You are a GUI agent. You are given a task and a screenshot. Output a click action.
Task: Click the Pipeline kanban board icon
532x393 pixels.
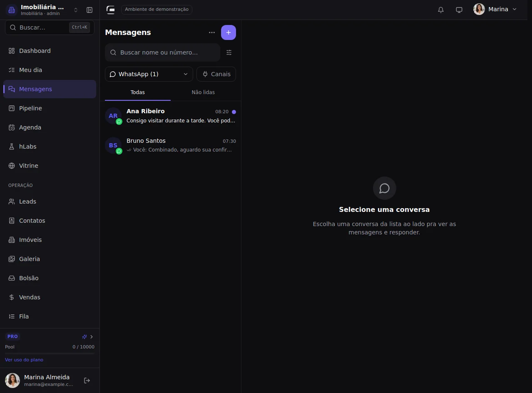click(12, 108)
